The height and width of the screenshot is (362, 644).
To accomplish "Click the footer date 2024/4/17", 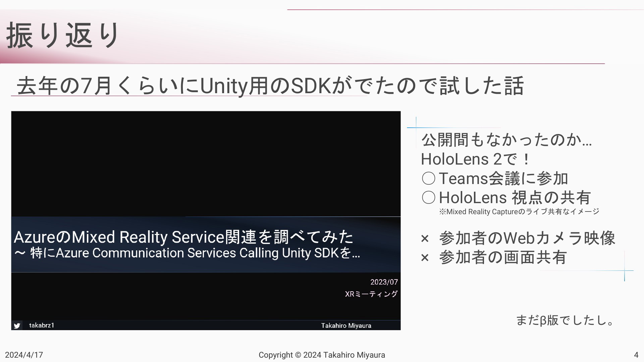I will [24, 355].
